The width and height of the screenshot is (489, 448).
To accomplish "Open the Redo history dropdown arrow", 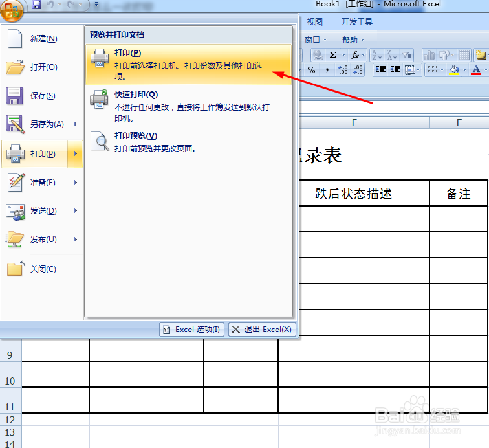I will 80,5.
